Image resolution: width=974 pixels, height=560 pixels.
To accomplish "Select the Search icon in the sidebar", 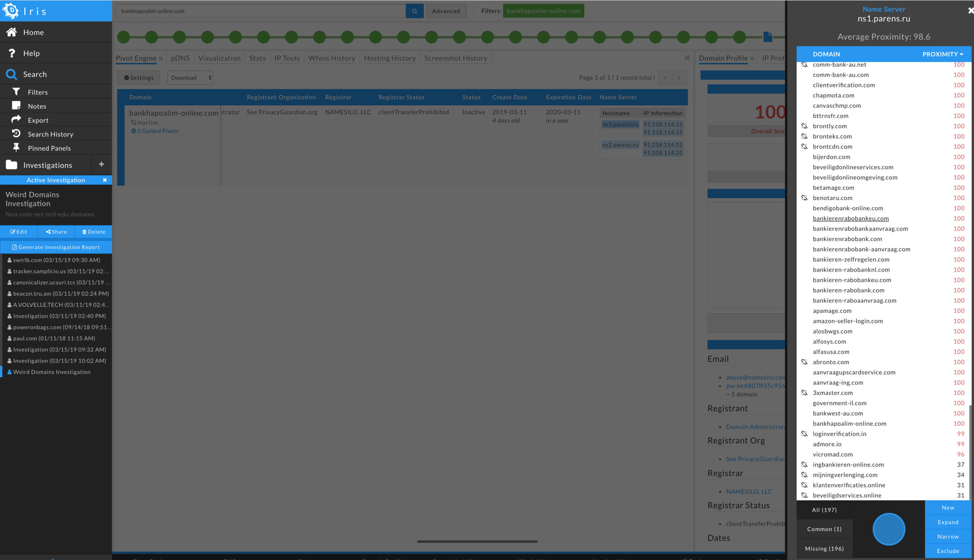I will click(11, 74).
